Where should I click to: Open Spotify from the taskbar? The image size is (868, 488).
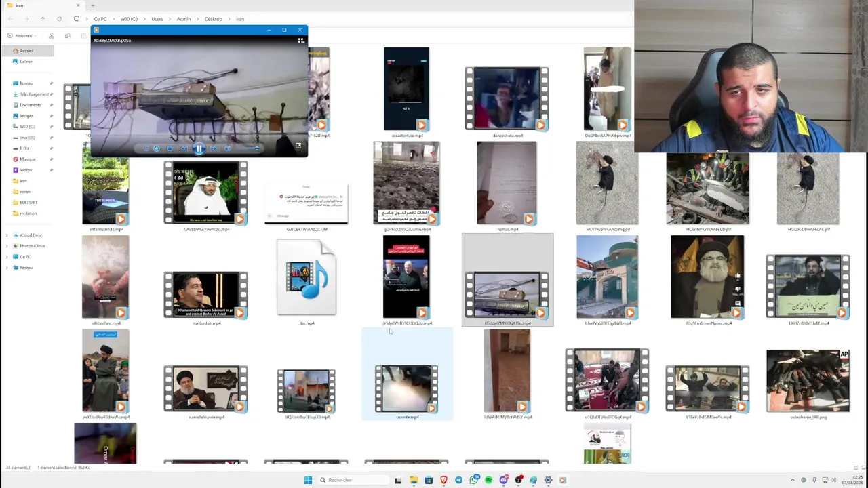488,480
